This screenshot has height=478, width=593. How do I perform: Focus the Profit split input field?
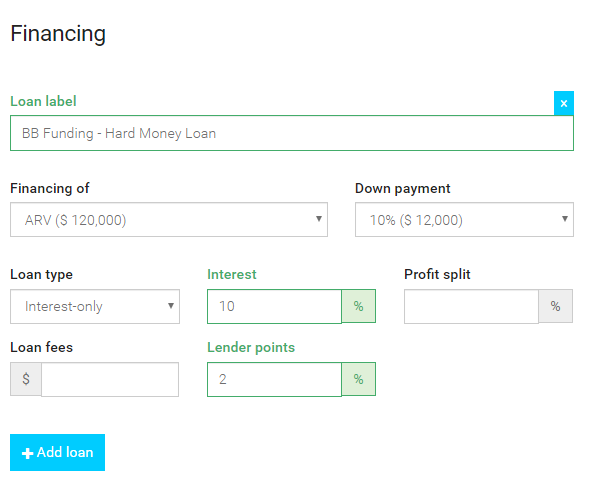tap(471, 306)
